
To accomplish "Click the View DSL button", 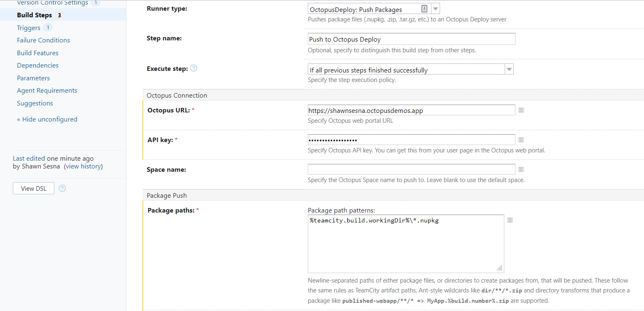I will pyautogui.click(x=33, y=188).
